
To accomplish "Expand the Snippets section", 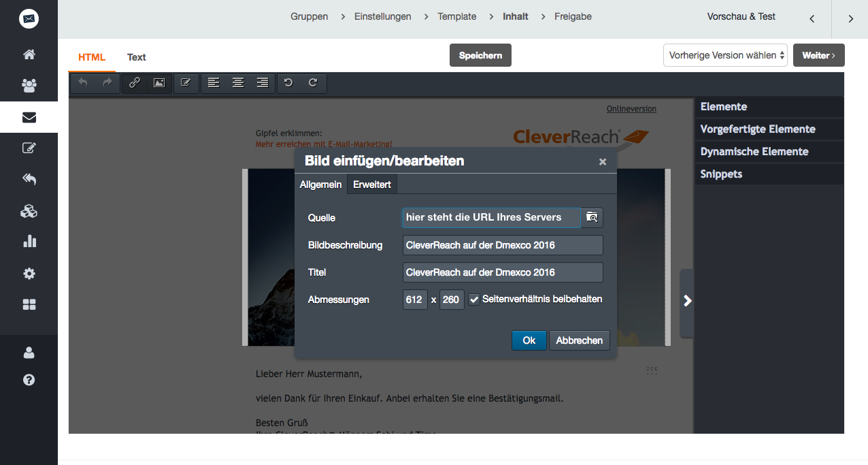I will click(x=769, y=174).
